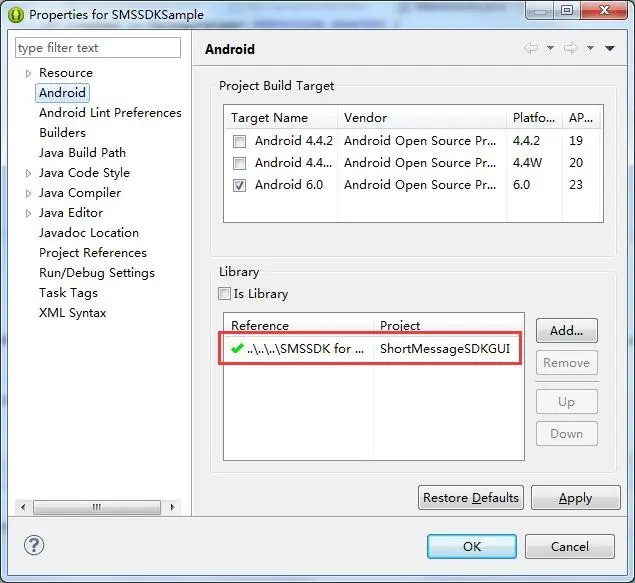Click the help question mark icon
Image resolution: width=635 pixels, height=583 pixels.
coord(34,545)
